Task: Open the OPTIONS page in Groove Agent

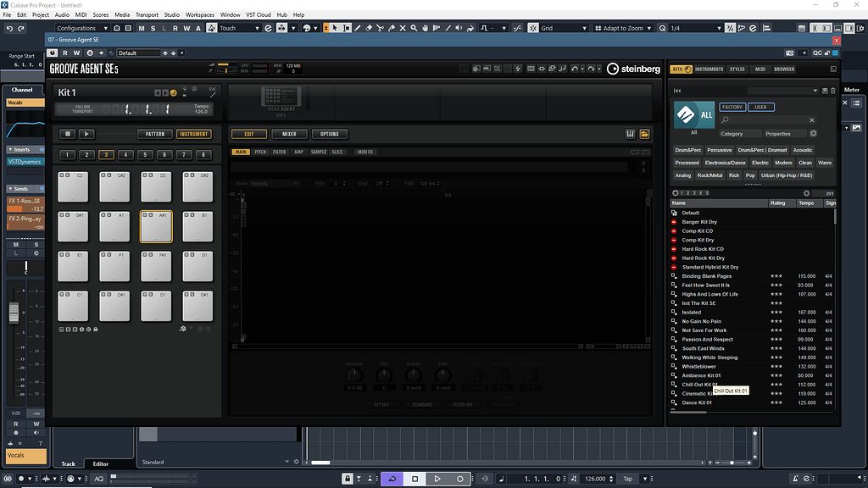Action: click(329, 133)
